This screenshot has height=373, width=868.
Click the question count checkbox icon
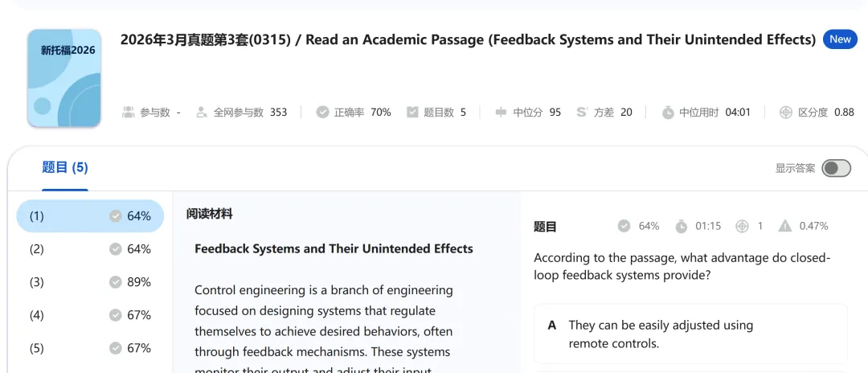412,113
